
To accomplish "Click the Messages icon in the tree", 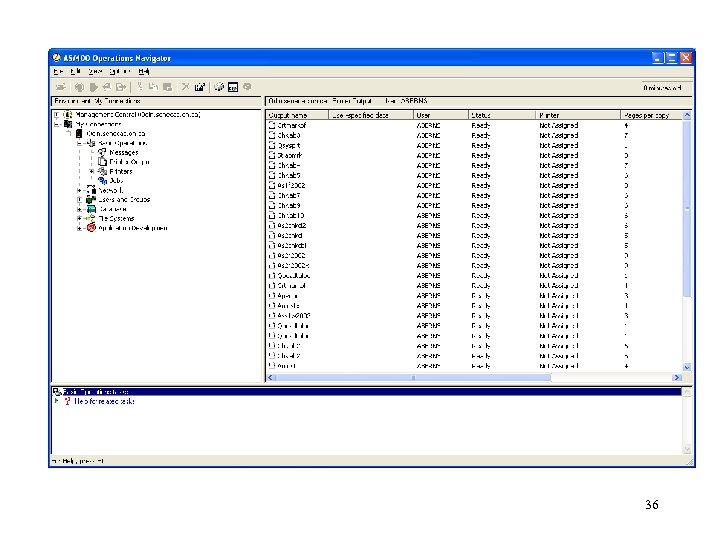I will click(x=103, y=152).
